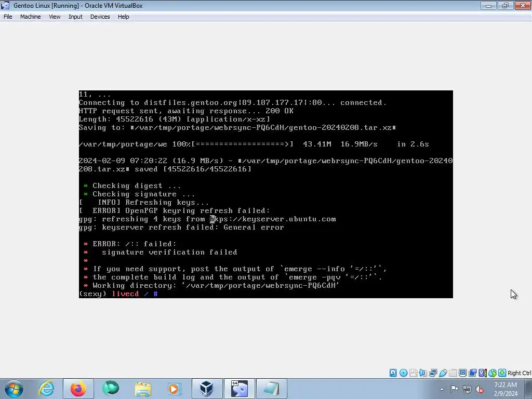This screenshot has width=532, height=399.
Task: Click the 'HTTP request sent' line
Action: (x=186, y=111)
